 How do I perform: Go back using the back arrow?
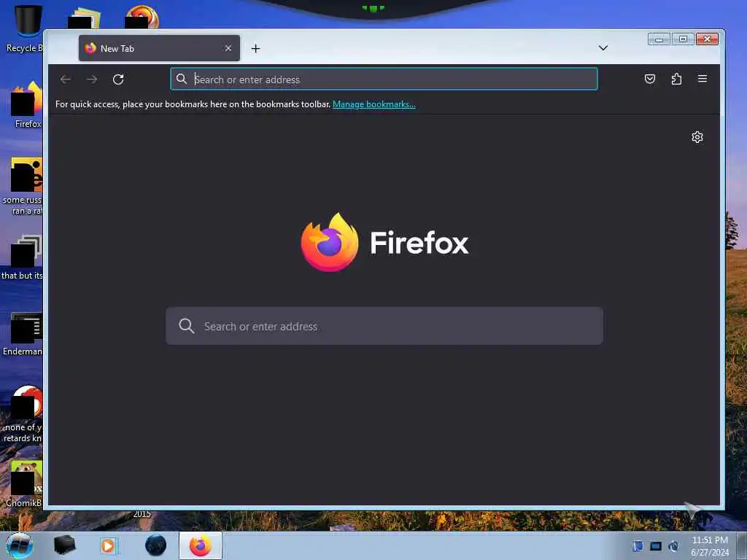[x=66, y=79]
